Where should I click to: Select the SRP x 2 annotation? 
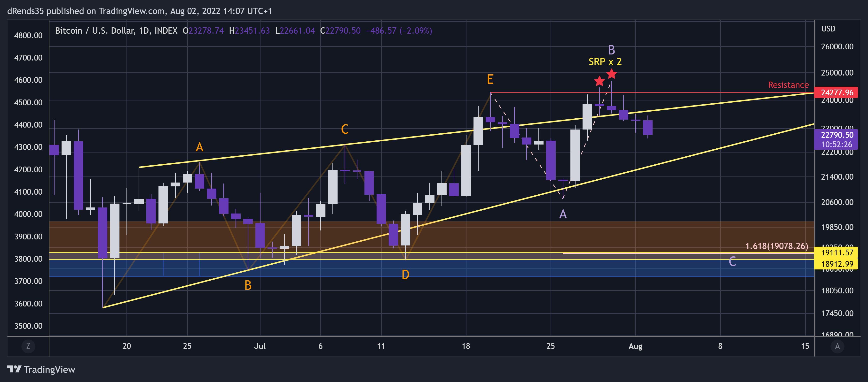[605, 62]
